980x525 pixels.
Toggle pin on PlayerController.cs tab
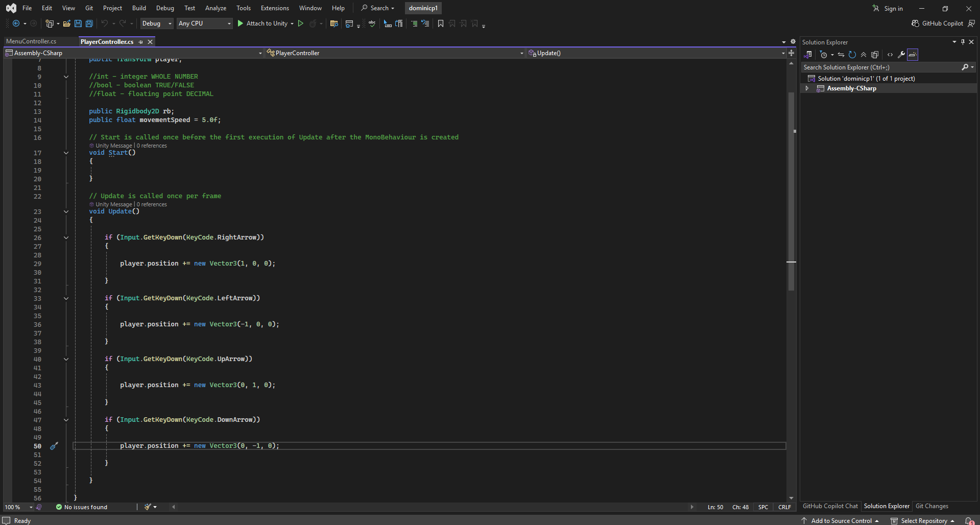(141, 42)
